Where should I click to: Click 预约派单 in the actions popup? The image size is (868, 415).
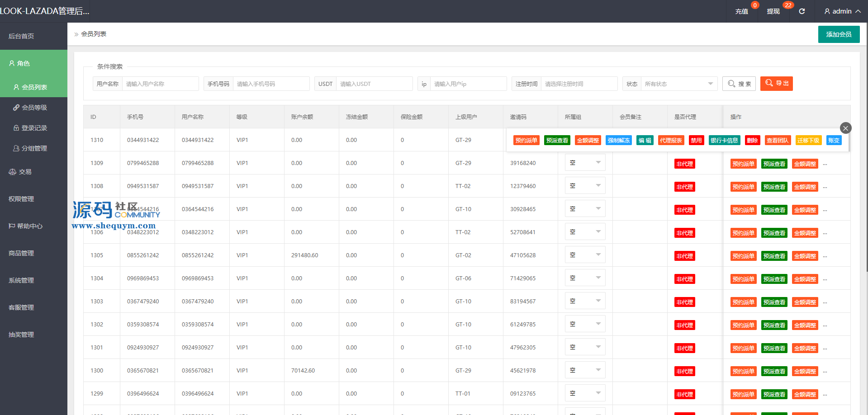[x=526, y=140]
